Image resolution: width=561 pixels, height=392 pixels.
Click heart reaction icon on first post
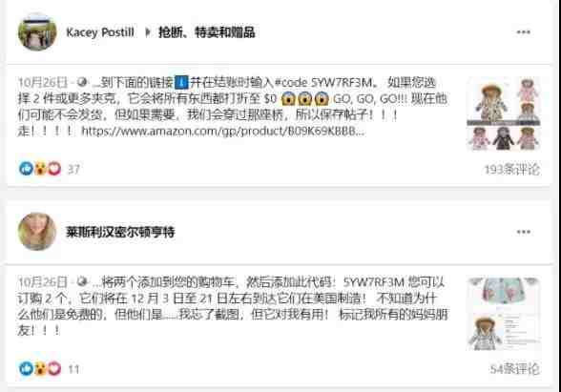(x=54, y=168)
